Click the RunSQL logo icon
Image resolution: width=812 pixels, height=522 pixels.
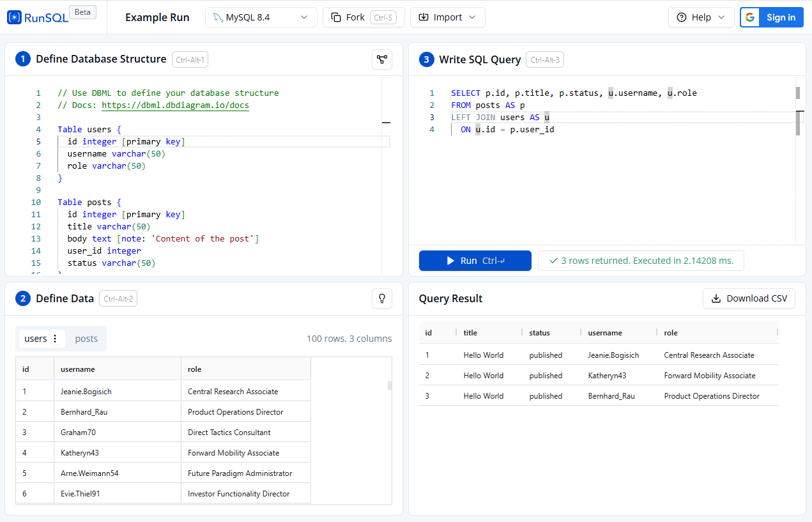click(x=14, y=17)
